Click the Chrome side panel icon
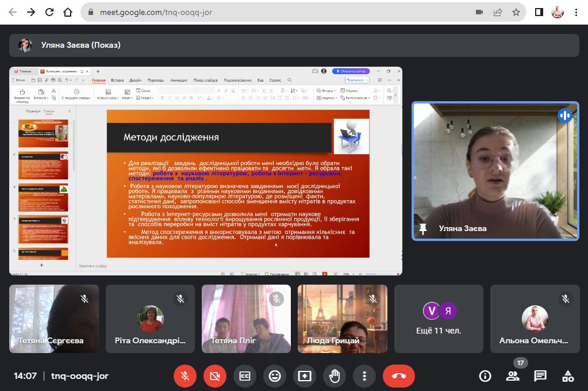This screenshot has height=391, width=588. pyautogui.click(x=539, y=12)
